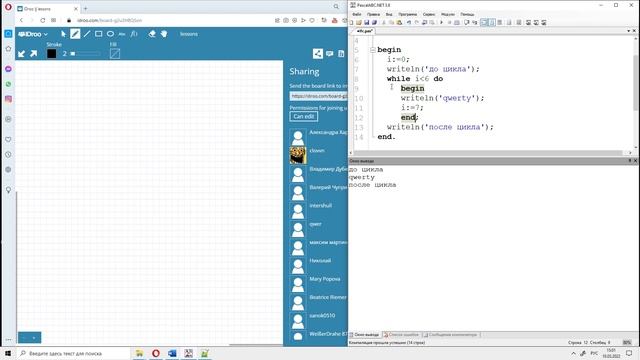Screen dimensions: 640x360
Task: Pick the empty Fill color swatch
Action: [115, 53]
